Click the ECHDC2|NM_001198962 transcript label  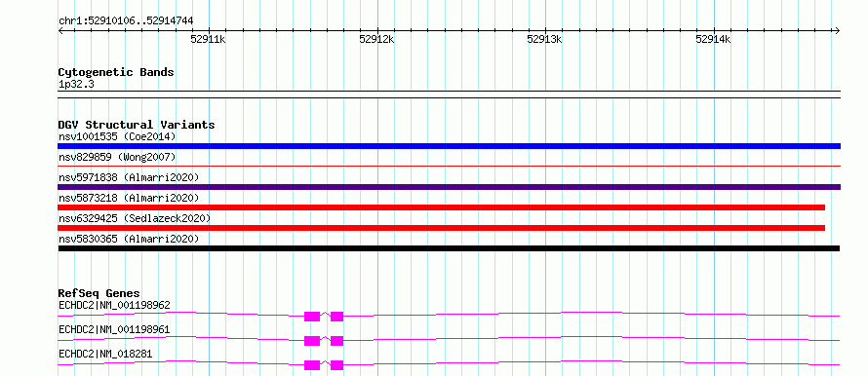[114, 305]
